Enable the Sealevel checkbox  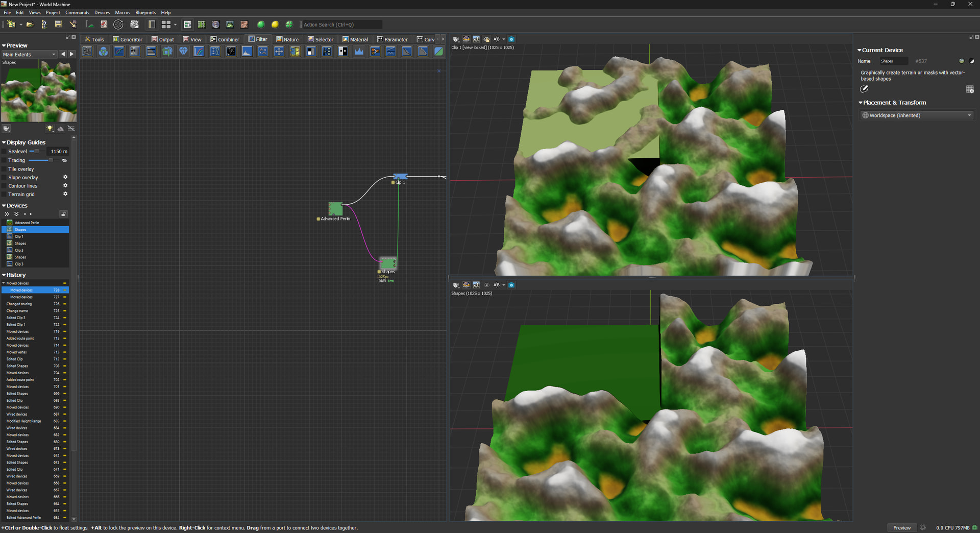click(5, 152)
